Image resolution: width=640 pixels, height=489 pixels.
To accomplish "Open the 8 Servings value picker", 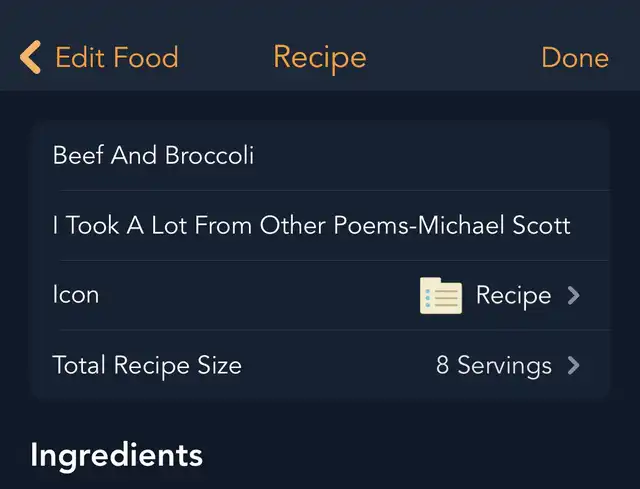I will [x=493, y=366].
